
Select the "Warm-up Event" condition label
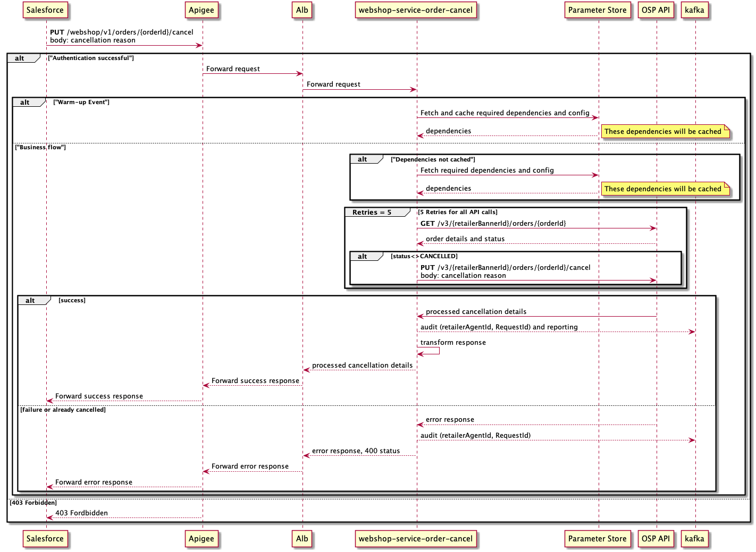pyautogui.click(x=81, y=102)
